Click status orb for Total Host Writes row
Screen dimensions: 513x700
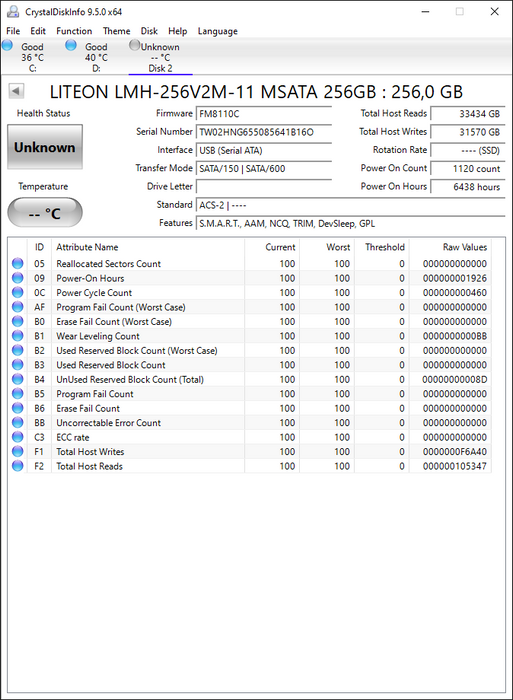coord(17,452)
